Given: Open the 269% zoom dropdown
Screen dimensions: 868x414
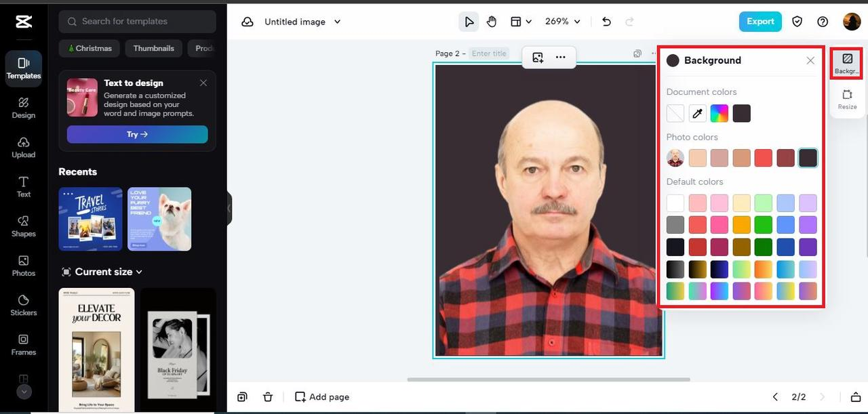Looking at the screenshot, I should pos(563,22).
